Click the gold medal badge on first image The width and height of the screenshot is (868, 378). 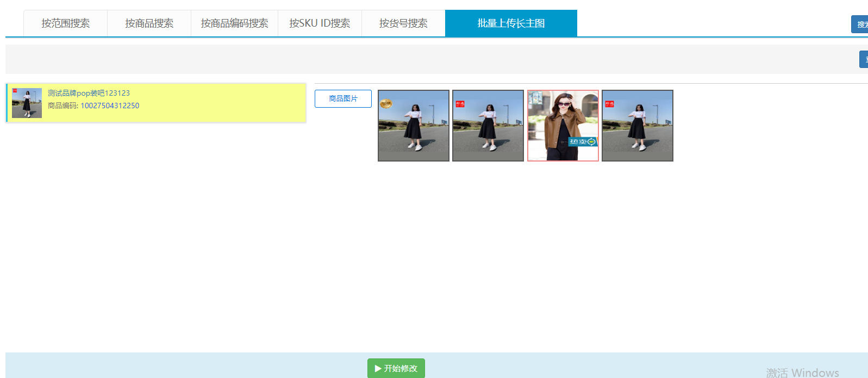pos(386,103)
